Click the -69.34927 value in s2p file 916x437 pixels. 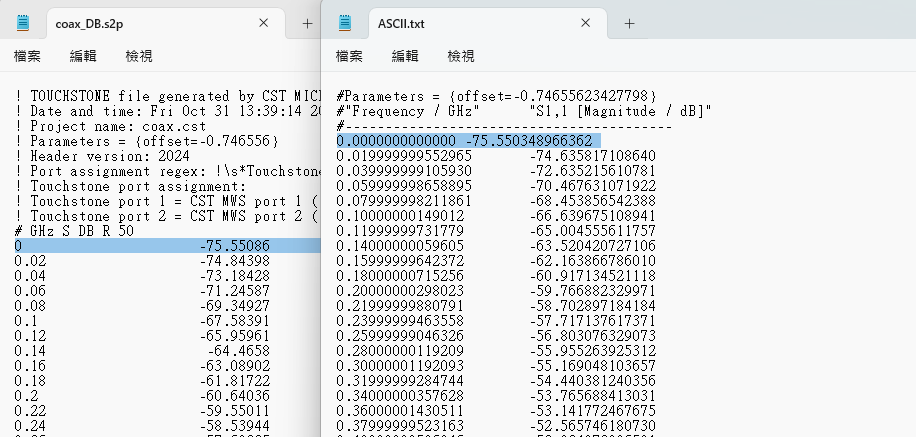point(235,306)
